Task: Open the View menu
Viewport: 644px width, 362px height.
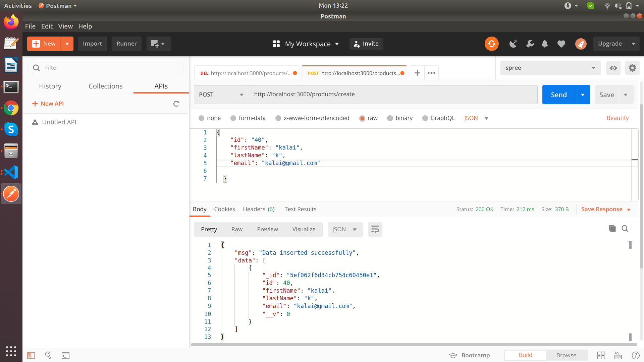Action: 65,26
